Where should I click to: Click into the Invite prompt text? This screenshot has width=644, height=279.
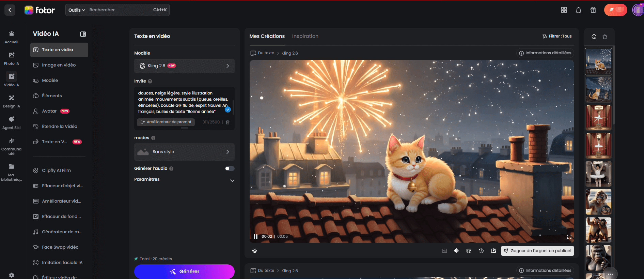pyautogui.click(x=183, y=102)
